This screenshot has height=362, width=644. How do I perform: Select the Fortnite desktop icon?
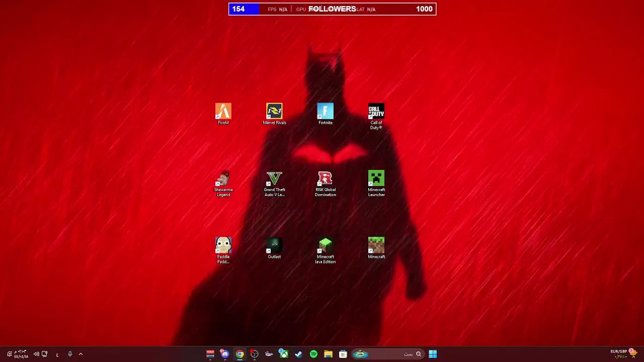(x=326, y=114)
